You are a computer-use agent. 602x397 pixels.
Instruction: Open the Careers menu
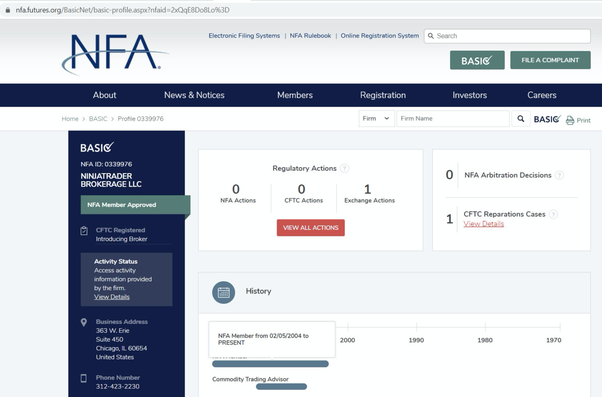[542, 95]
